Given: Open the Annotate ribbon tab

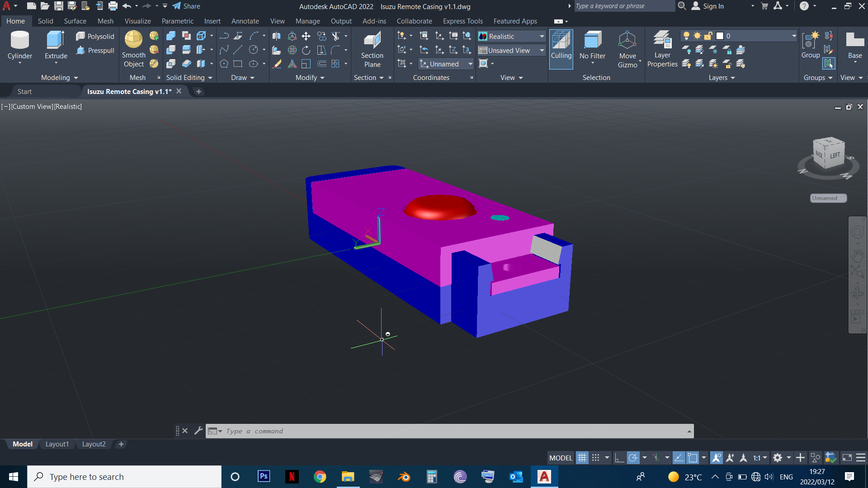Looking at the screenshot, I should [x=245, y=21].
